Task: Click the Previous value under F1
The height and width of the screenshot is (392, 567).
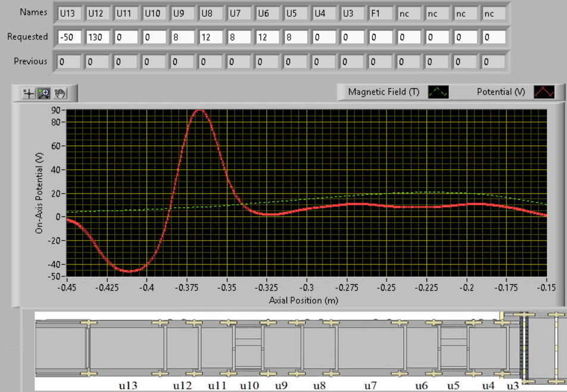Action: click(381, 62)
